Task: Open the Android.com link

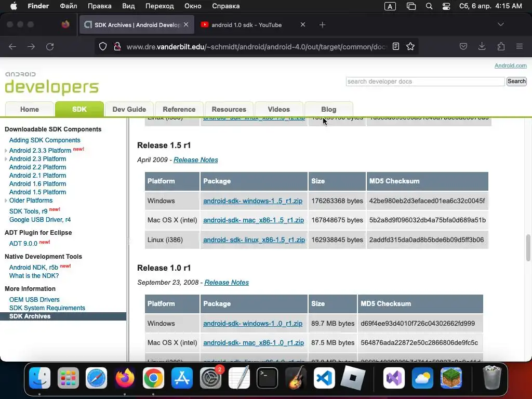Action: pos(510,65)
